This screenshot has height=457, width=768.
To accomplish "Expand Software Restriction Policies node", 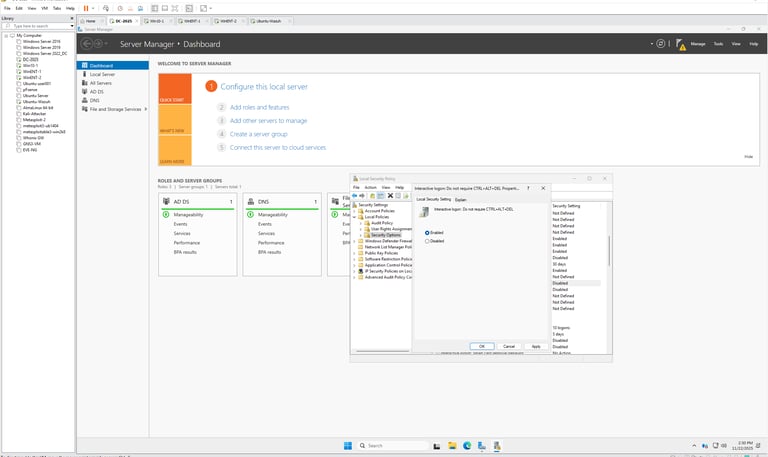I will pyautogui.click(x=355, y=259).
